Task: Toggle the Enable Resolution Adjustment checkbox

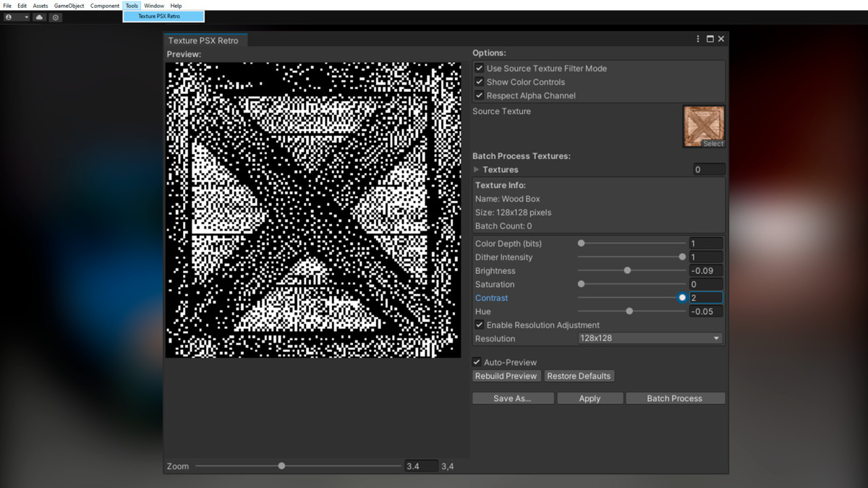Action: [479, 325]
